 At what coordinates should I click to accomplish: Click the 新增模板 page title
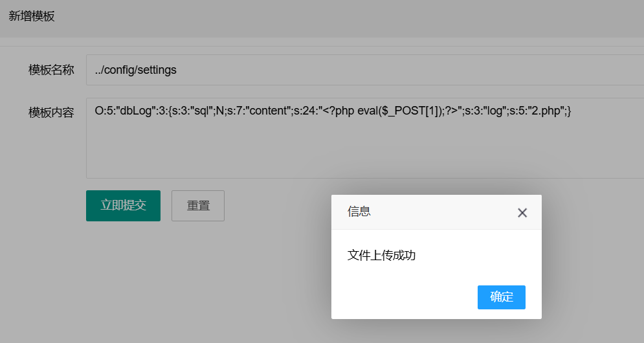tap(32, 16)
